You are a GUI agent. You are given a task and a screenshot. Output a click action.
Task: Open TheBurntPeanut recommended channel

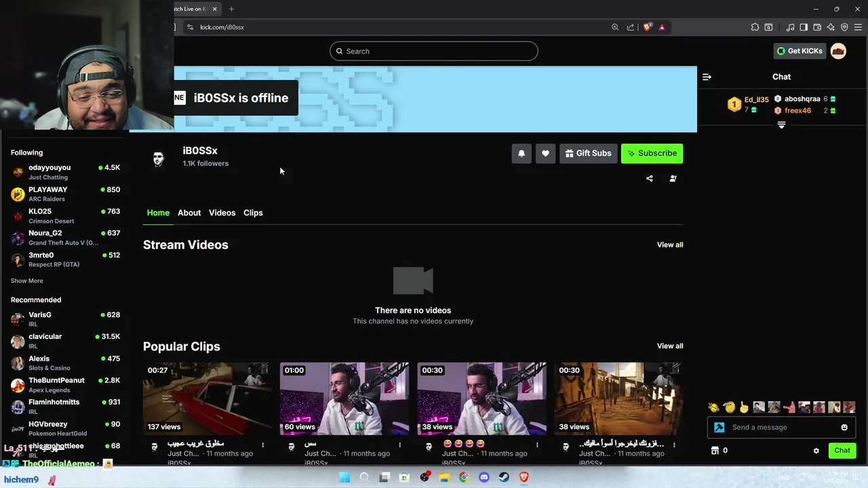point(65,385)
